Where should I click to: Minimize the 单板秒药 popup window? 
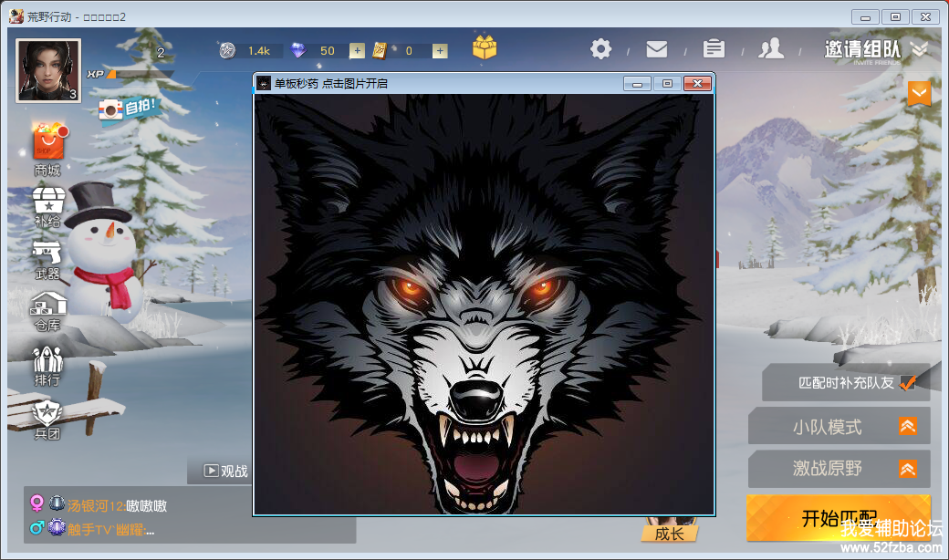tap(637, 84)
